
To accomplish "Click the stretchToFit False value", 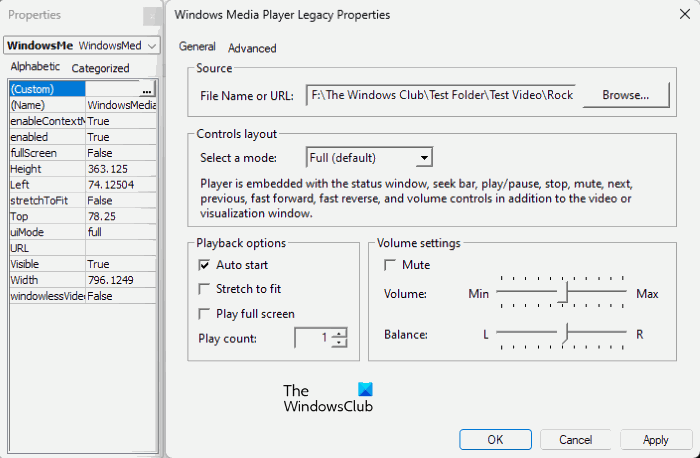I will [x=121, y=201].
